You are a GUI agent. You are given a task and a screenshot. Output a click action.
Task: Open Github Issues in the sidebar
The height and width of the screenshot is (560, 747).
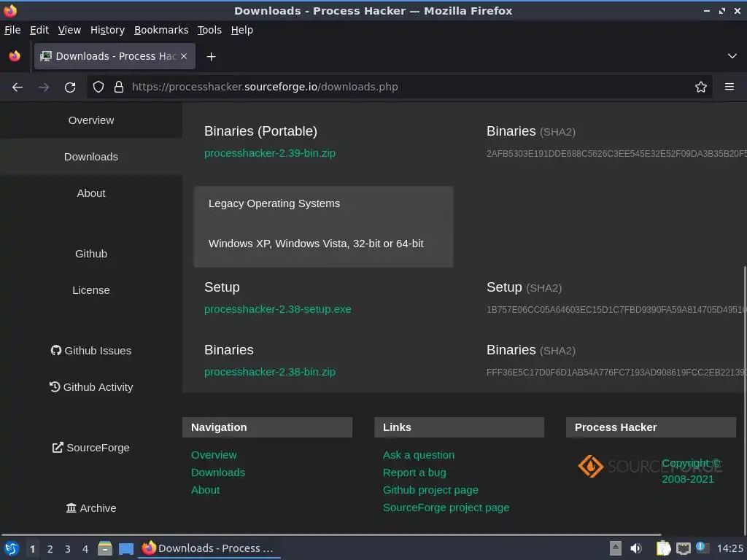coord(91,351)
